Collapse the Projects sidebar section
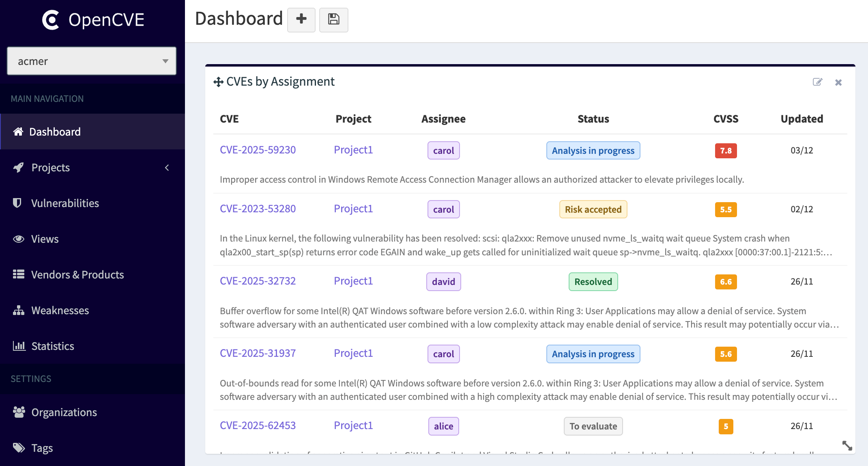 tap(167, 167)
